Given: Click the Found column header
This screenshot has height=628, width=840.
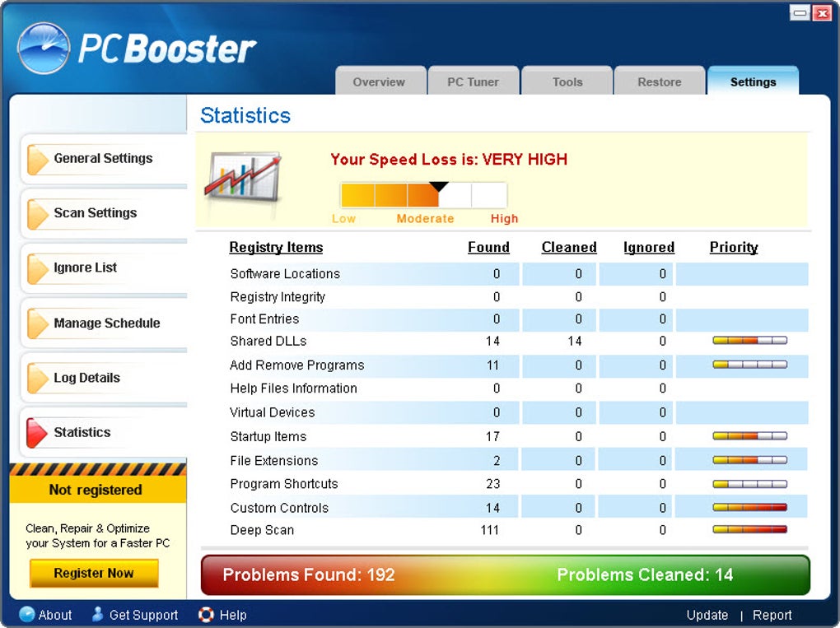Looking at the screenshot, I should click(488, 248).
